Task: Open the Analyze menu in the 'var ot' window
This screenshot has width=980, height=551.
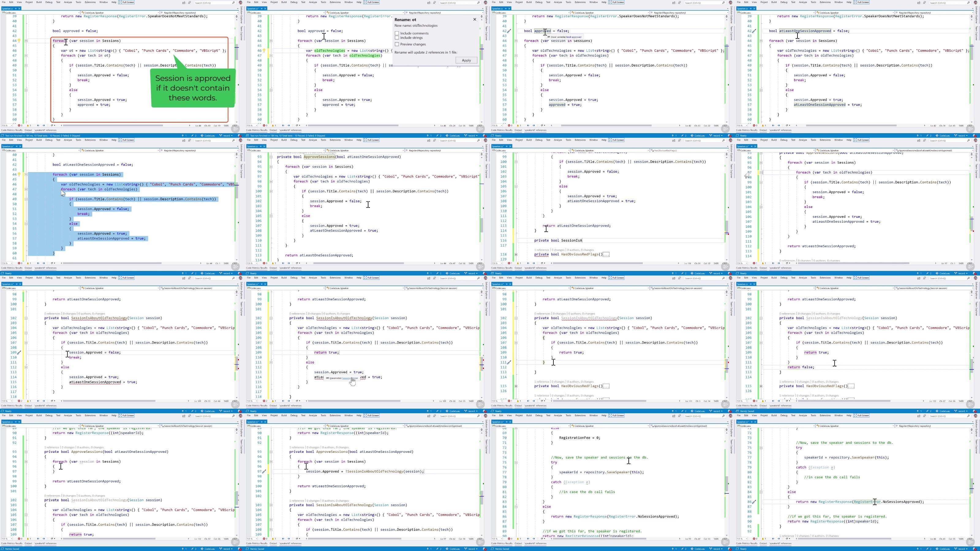Action: click(68, 2)
